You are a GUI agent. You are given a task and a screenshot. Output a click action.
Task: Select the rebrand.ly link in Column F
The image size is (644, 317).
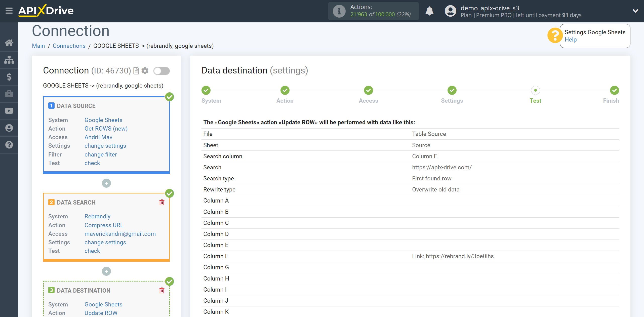pyautogui.click(x=453, y=256)
